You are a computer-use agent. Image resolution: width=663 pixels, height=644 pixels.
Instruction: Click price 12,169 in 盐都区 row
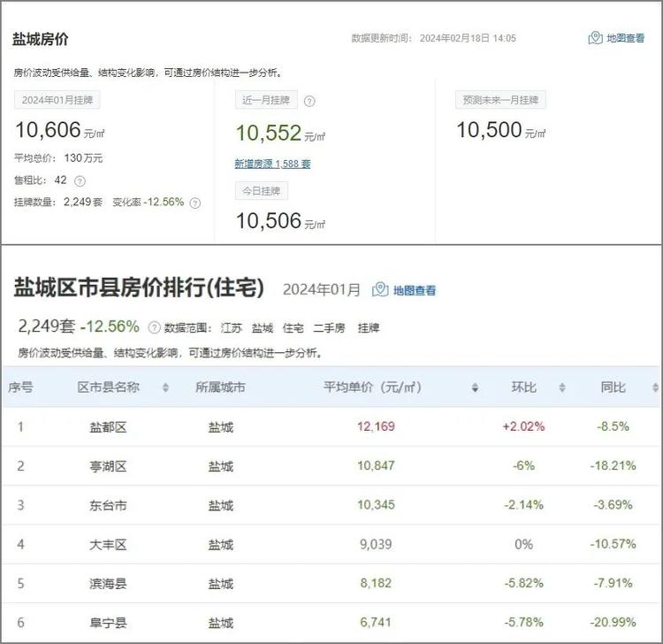(x=376, y=426)
